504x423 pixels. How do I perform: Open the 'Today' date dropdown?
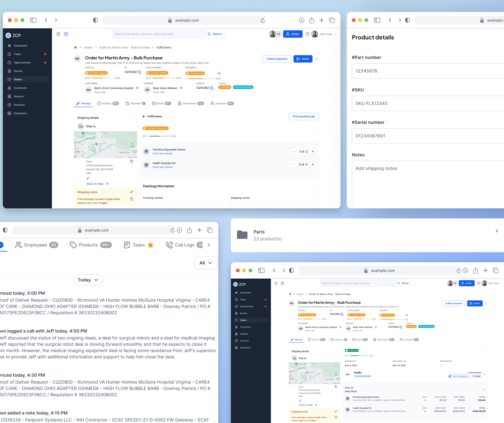[x=88, y=280]
